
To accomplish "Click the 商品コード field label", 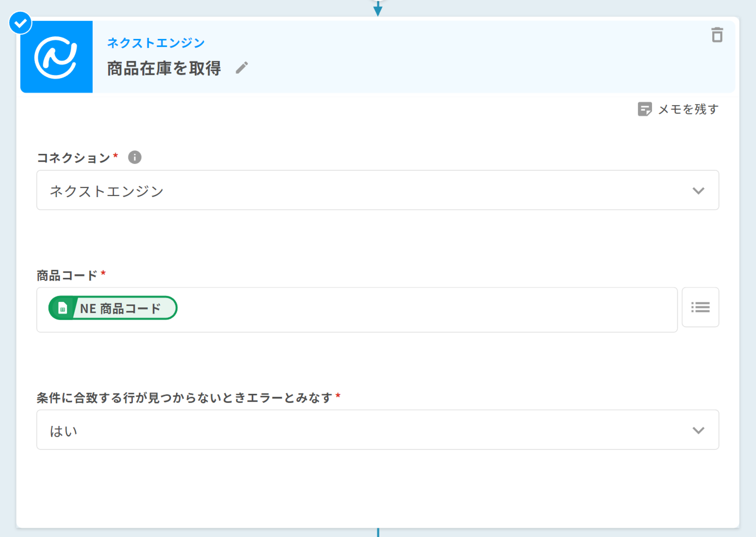I will 67,275.
